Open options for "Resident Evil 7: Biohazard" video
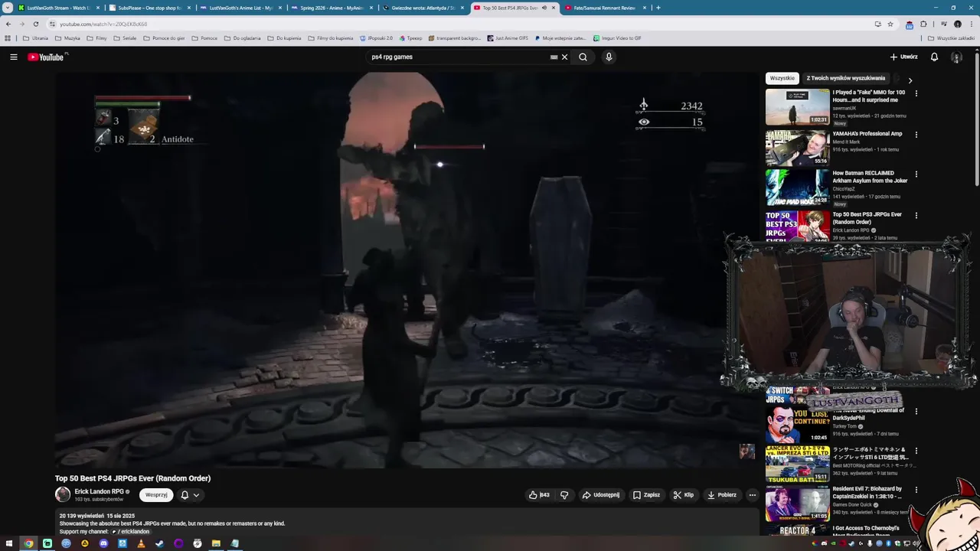This screenshot has width=980, height=551. click(916, 490)
